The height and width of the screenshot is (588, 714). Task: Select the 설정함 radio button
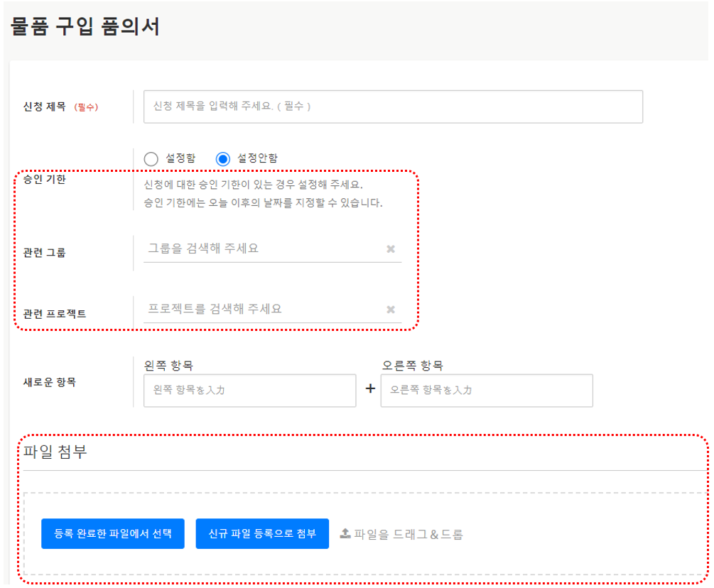[151, 158]
